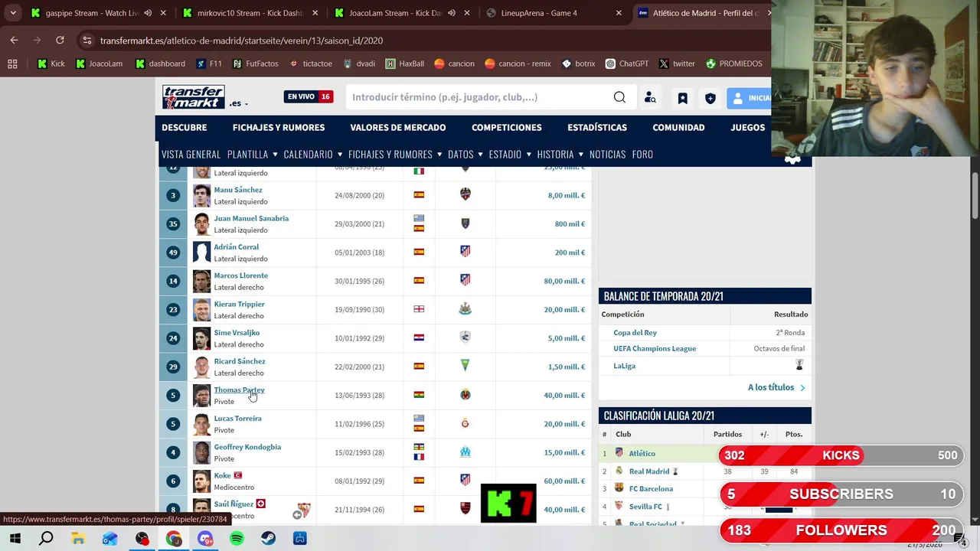980x551 pixels.
Task: Reload the page with the refresh icon
Action: click(60, 41)
